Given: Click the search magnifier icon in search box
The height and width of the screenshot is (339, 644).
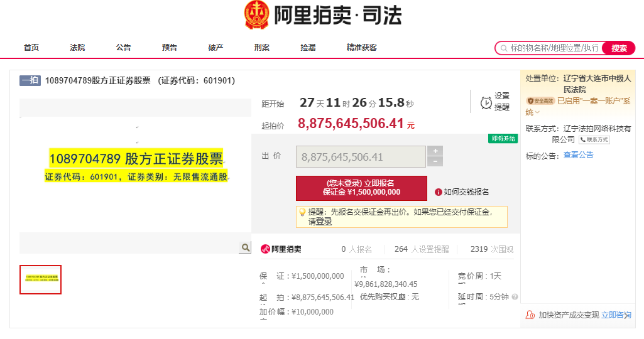Looking at the screenshot, I should (504, 48).
